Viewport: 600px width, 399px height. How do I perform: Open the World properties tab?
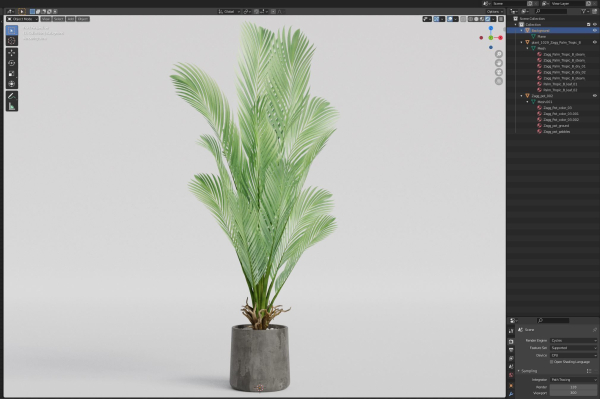pyautogui.click(x=511, y=375)
